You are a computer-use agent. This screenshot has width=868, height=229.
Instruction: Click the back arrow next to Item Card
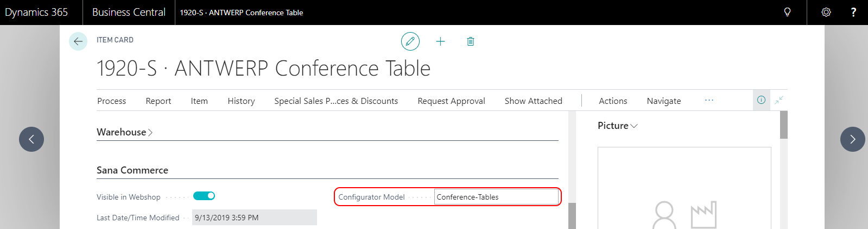78,41
